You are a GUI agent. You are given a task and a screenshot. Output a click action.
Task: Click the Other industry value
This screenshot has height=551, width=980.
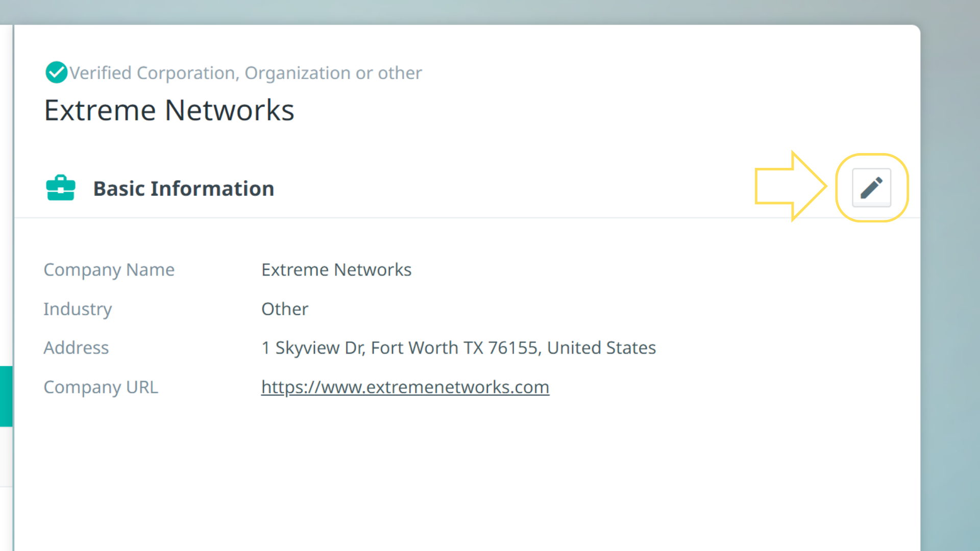[x=284, y=309]
